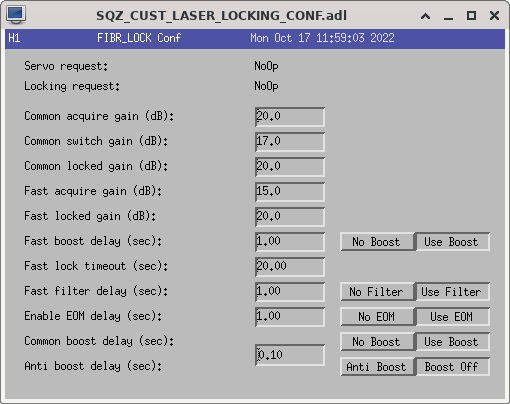The height and width of the screenshot is (404, 510).
Task: Click the Anti Boost button
Action: tap(376, 367)
